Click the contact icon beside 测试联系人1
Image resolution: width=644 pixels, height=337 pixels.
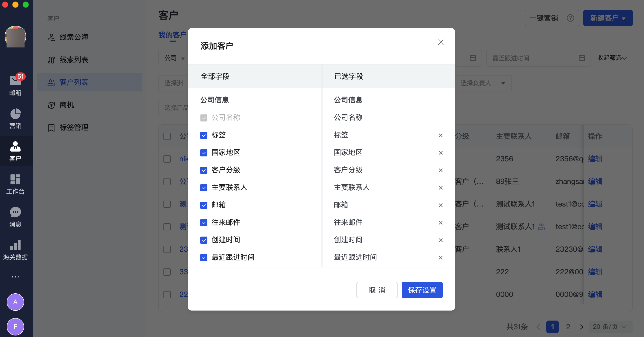541,227
